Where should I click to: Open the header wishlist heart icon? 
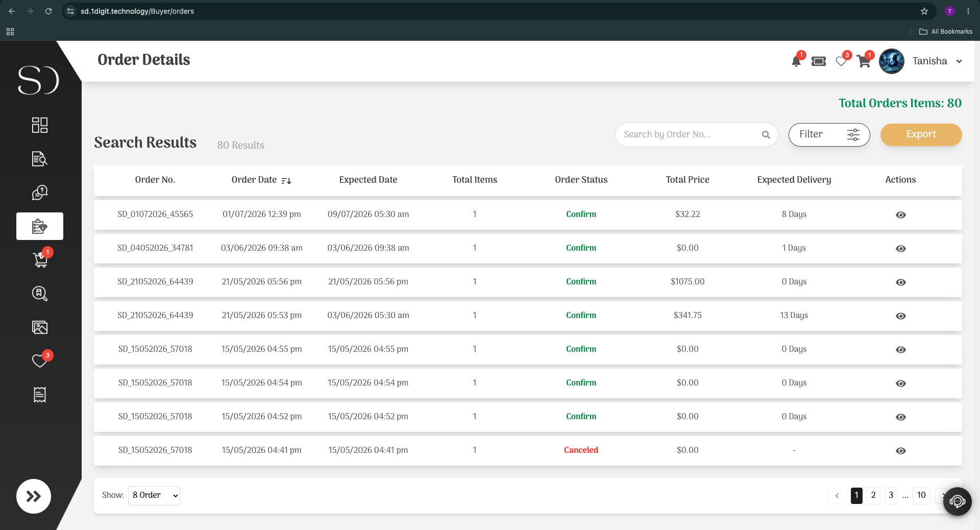(842, 61)
